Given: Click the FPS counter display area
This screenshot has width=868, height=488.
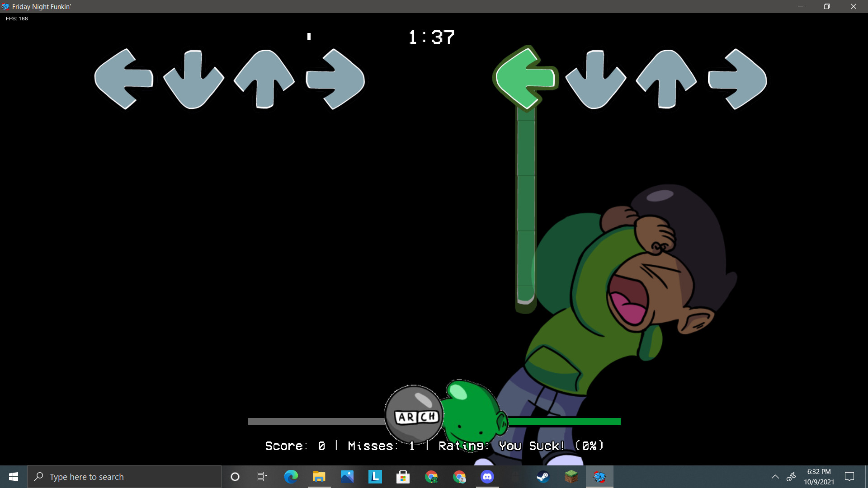Looking at the screenshot, I should click(16, 19).
